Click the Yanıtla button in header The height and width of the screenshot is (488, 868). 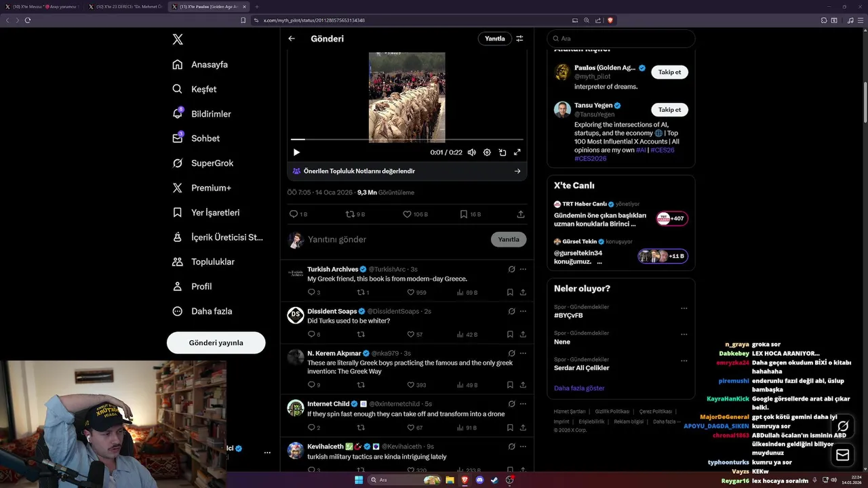(x=495, y=39)
